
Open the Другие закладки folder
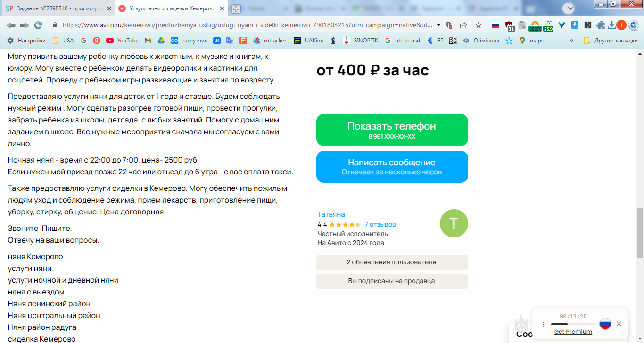click(x=611, y=41)
